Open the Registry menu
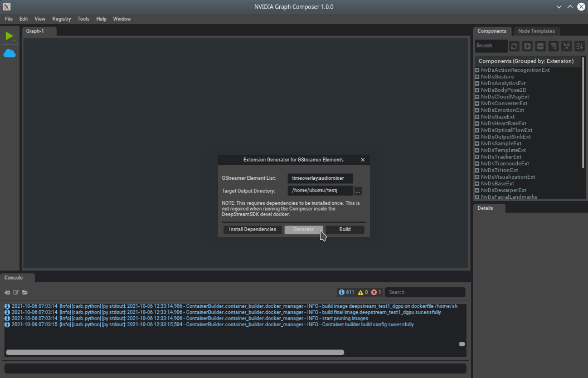 coord(61,18)
